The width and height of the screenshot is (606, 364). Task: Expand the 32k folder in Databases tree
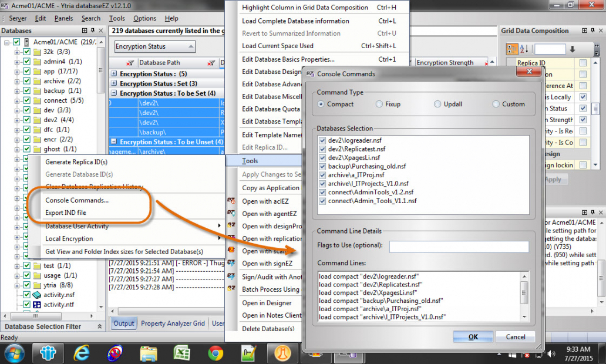16,52
